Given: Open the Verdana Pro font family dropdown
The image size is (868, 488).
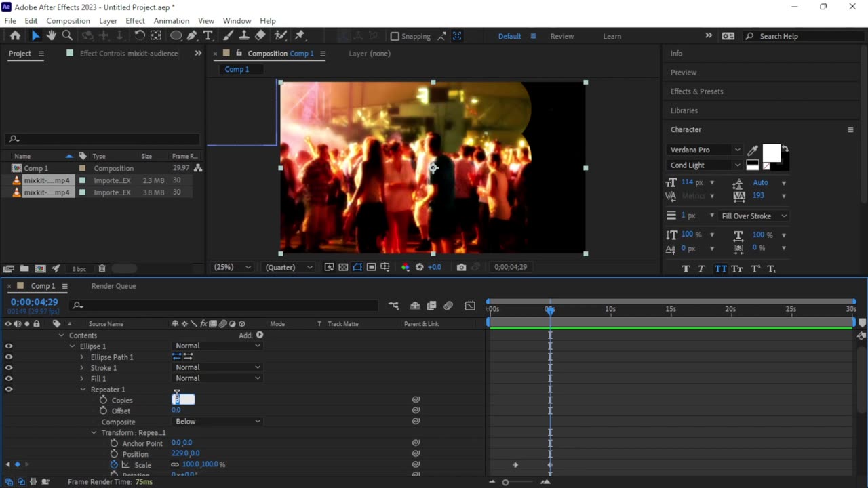Looking at the screenshot, I should point(705,150).
